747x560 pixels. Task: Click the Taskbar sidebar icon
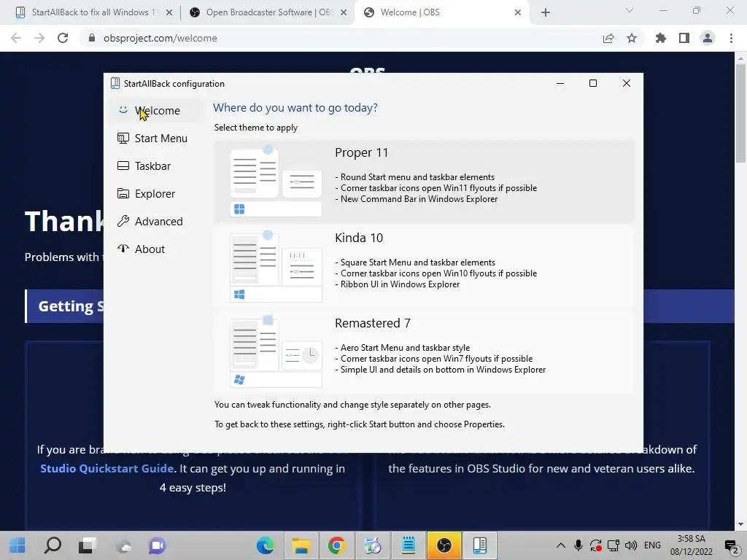(123, 166)
